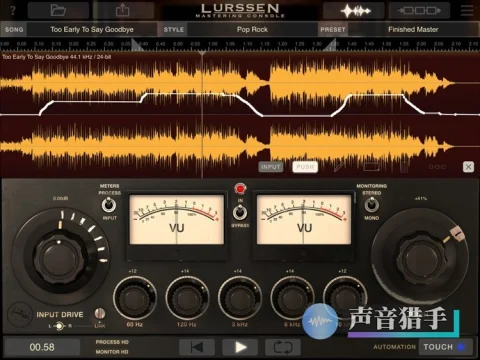Screen dimensions: 480x360
Task: Click the share/export icon
Action: tap(122, 10)
